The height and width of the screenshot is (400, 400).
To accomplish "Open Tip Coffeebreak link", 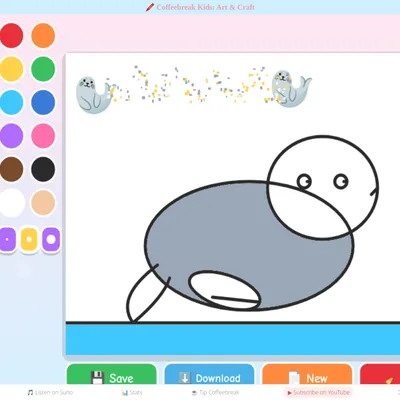I will [215, 392].
